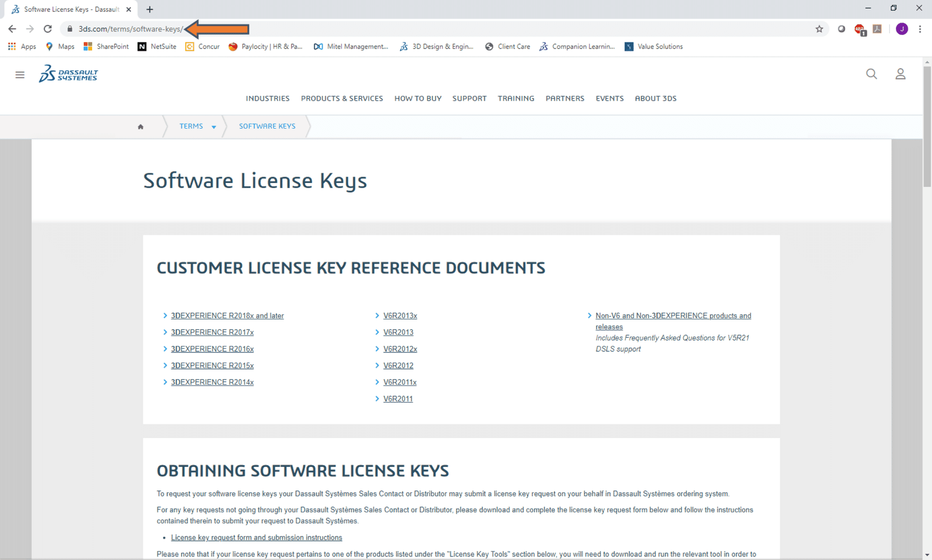The image size is (932, 560).
Task: Open PRODUCTS & SERVICES menu
Action: pos(342,98)
